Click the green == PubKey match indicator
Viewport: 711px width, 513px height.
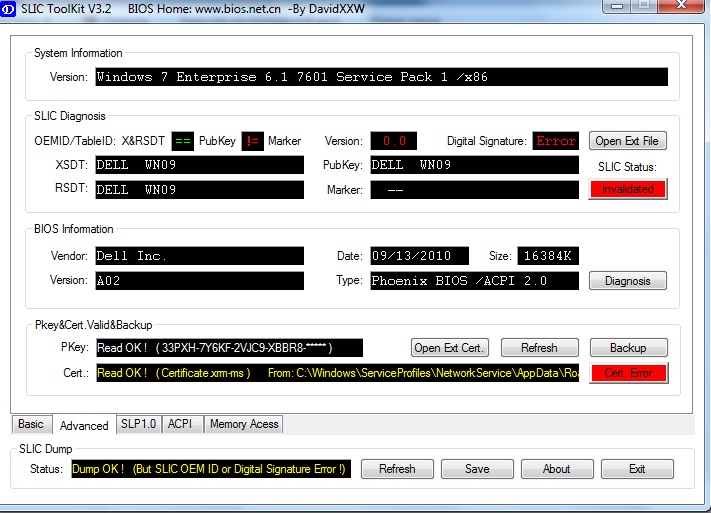pos(183,141)
